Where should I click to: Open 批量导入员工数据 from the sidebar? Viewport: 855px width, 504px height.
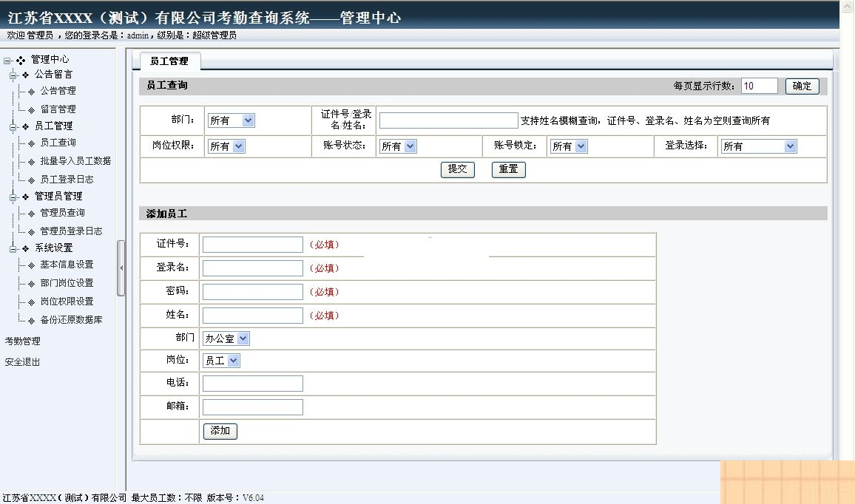click(x=33, y=161)
